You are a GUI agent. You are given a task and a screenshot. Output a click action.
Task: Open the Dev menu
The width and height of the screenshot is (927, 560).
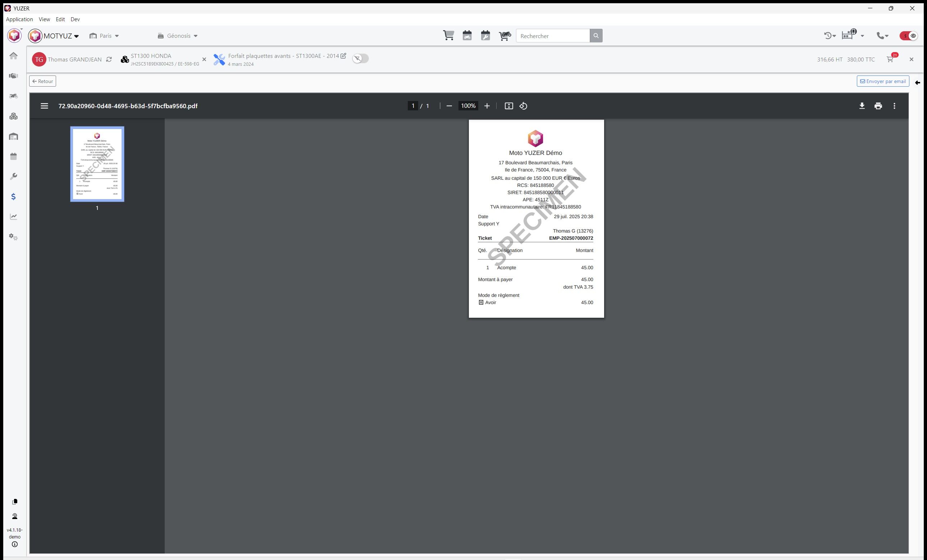click(x=75, y=19)
